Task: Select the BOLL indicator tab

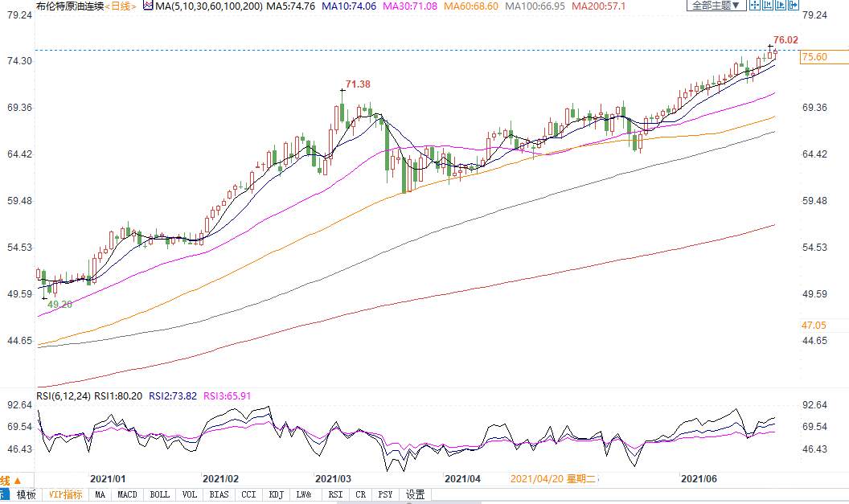Action: [160, 494]
